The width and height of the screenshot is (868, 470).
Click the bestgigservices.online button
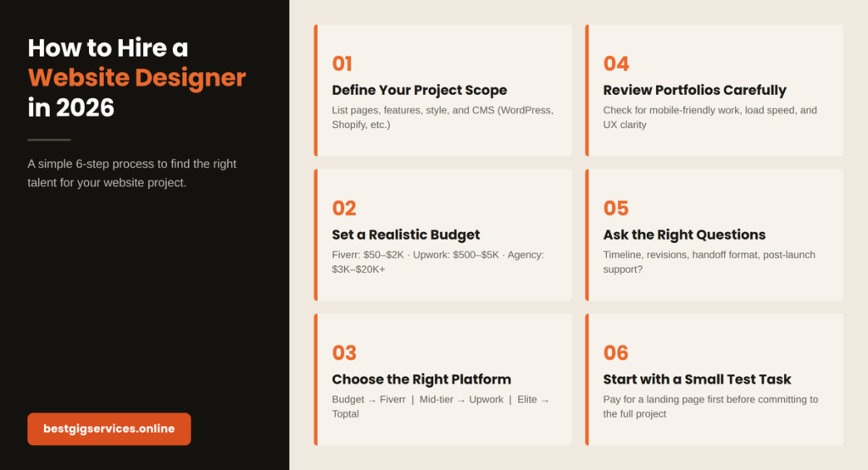[109, 429]
